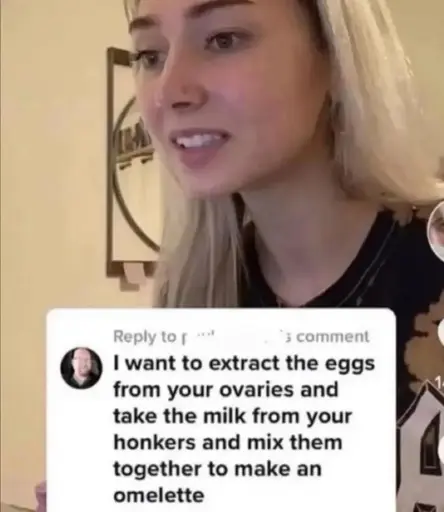Tap the comment line "honkers and mix them"
The image size is (444, 512).
(x=228, y=442)
